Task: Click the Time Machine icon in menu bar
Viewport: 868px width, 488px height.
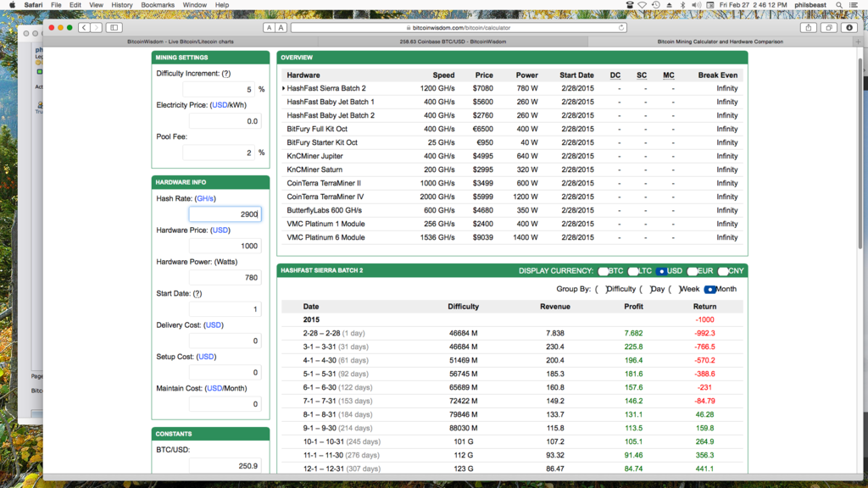Action: point(656,5)
